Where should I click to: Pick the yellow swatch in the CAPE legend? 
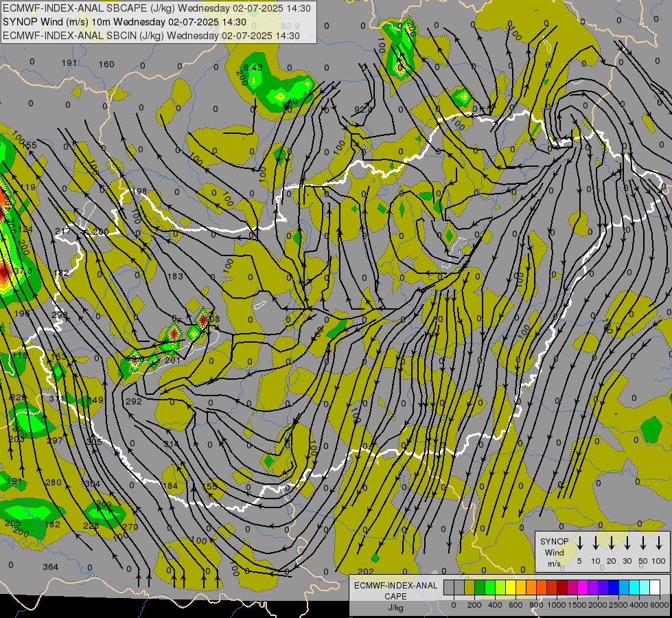coord(511,587)
